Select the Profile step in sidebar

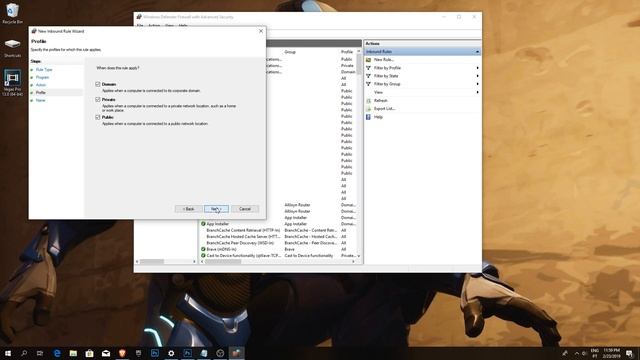pyautogui.click(x=40, y=93)
